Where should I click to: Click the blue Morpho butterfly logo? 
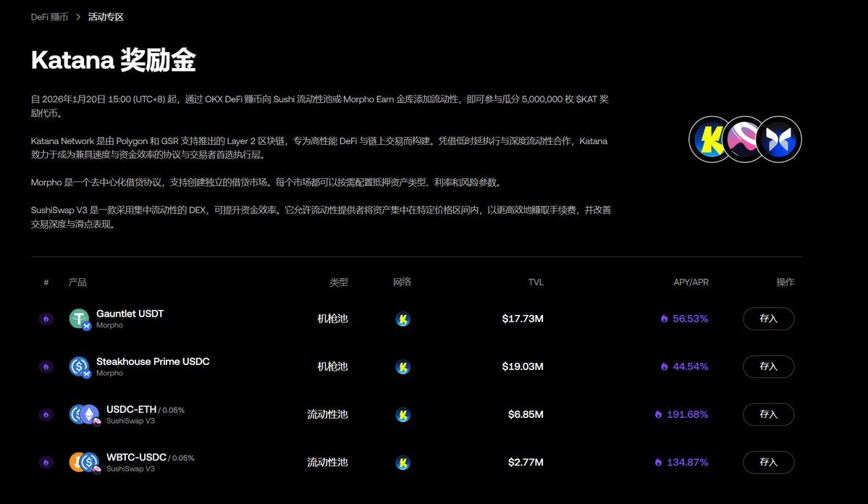click(779, 139)
